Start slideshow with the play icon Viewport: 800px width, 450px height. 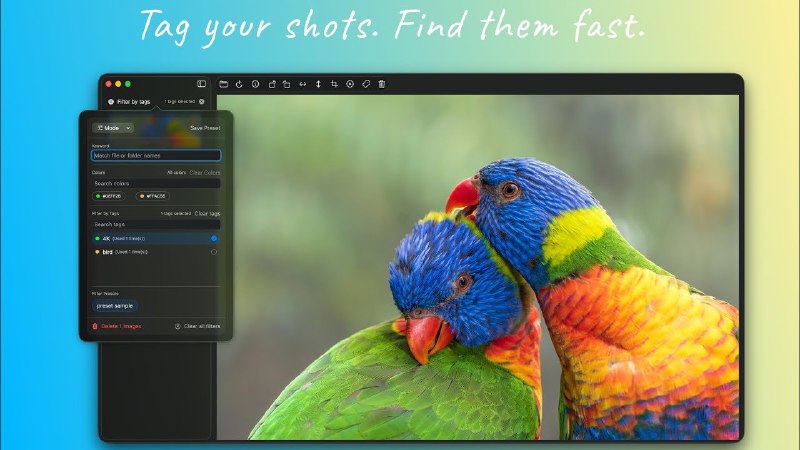click(350, 84)
